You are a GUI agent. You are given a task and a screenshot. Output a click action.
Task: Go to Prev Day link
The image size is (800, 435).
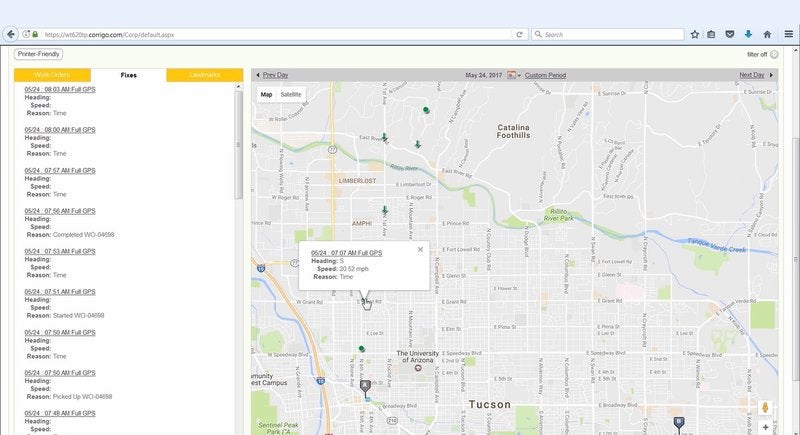pyautogui.click(x=271, y=75)
